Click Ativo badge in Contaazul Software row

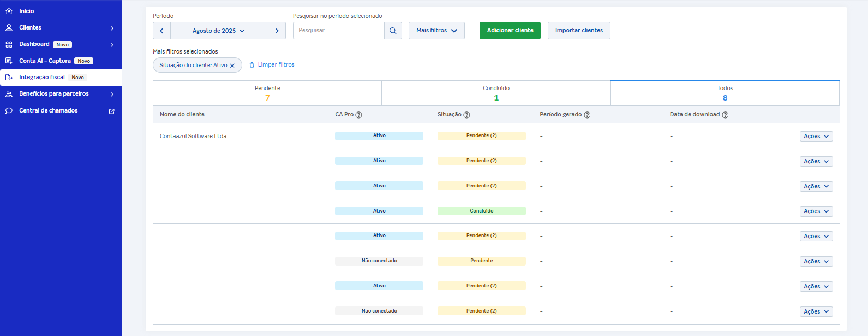point(379,136)
